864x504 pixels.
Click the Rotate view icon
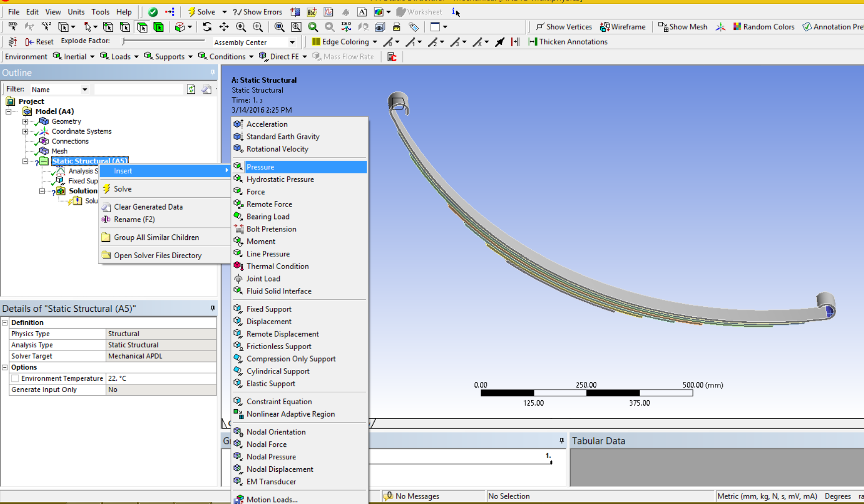207,27
